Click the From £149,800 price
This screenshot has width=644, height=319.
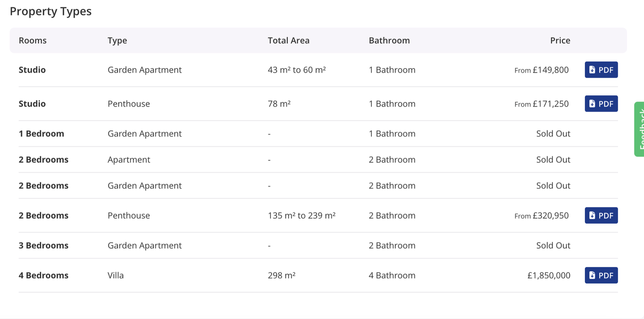point(541,70)
